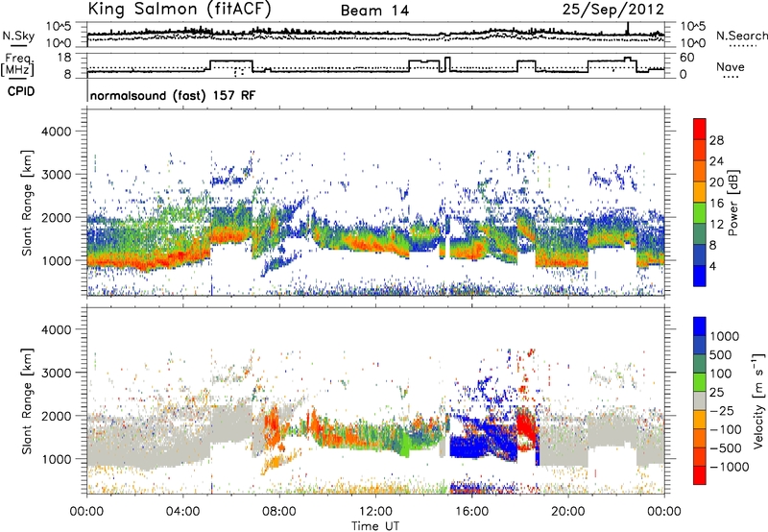This screenshot has height=532, width=768.
Task: Click the 4000 label on power panel
Action: click(x=56, y=132)
